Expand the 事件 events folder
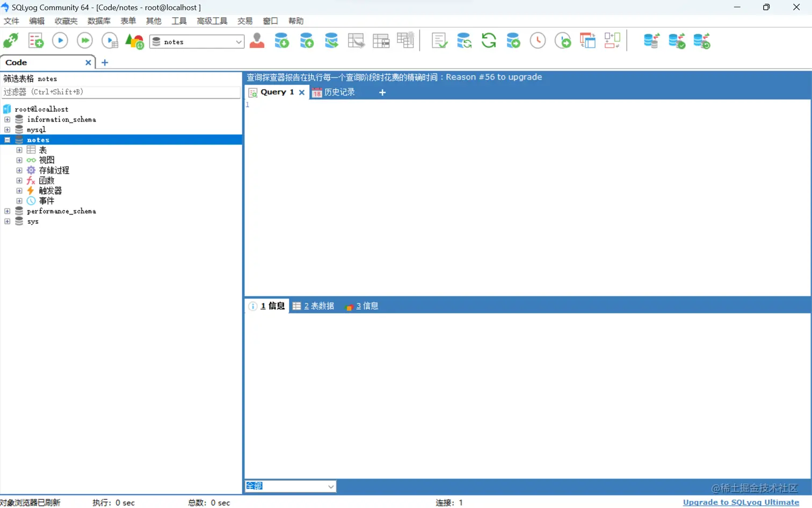812x508 pixels. point(19,201)
